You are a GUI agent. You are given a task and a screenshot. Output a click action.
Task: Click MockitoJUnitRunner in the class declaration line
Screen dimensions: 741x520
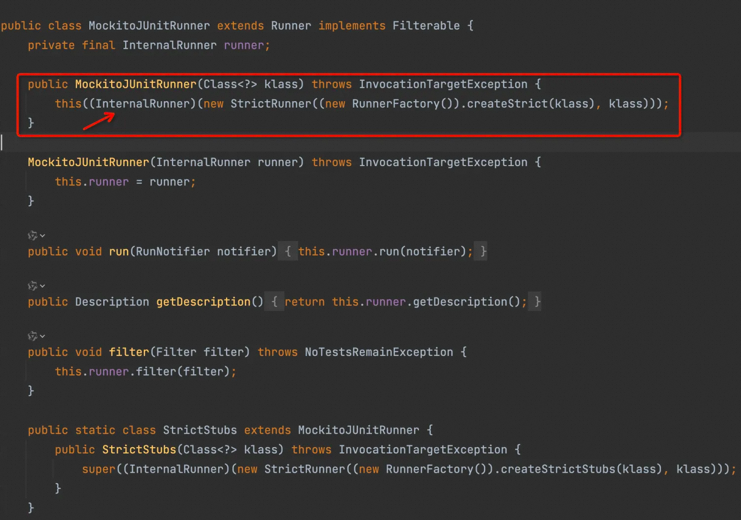pyautogui.click(x=149, y=26)
